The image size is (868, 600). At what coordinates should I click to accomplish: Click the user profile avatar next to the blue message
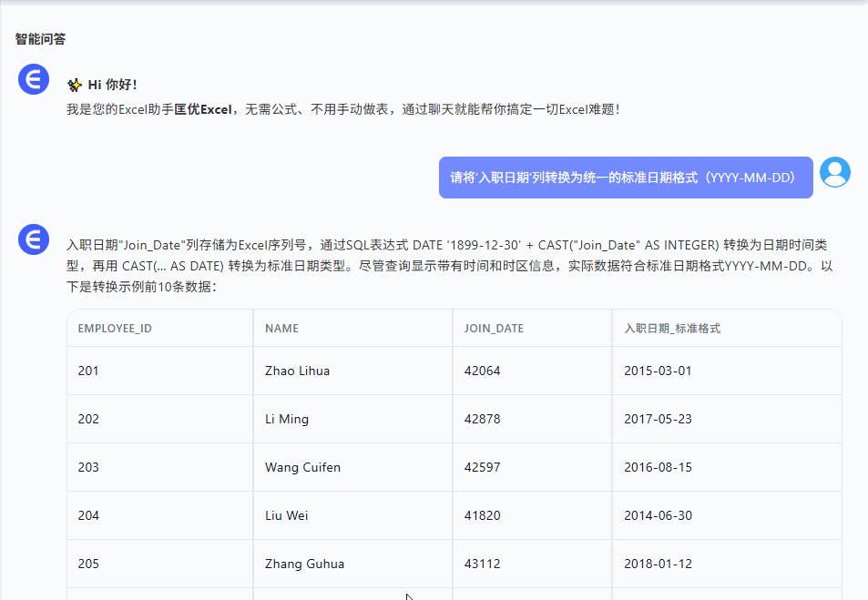click(x=835, y=172)
